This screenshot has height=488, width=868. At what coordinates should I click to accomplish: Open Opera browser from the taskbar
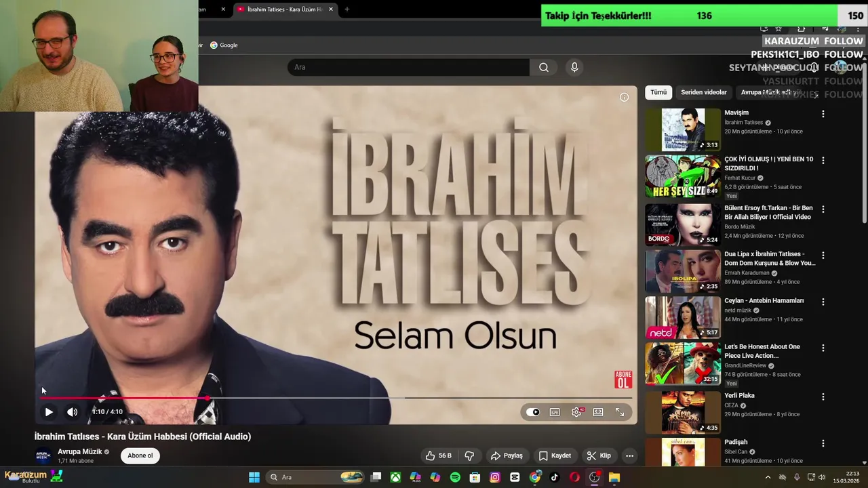tap(574, 477)
